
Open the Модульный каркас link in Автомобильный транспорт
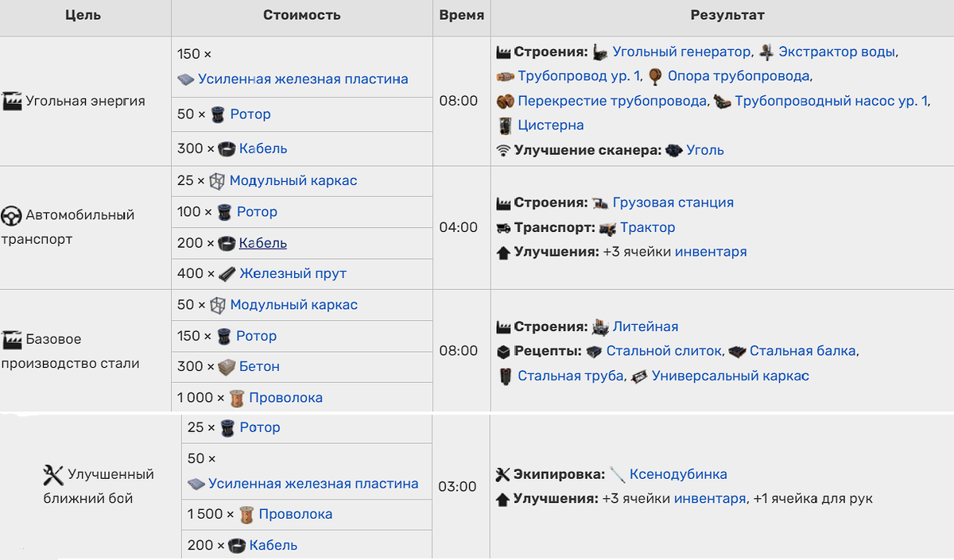click(293, 180)
